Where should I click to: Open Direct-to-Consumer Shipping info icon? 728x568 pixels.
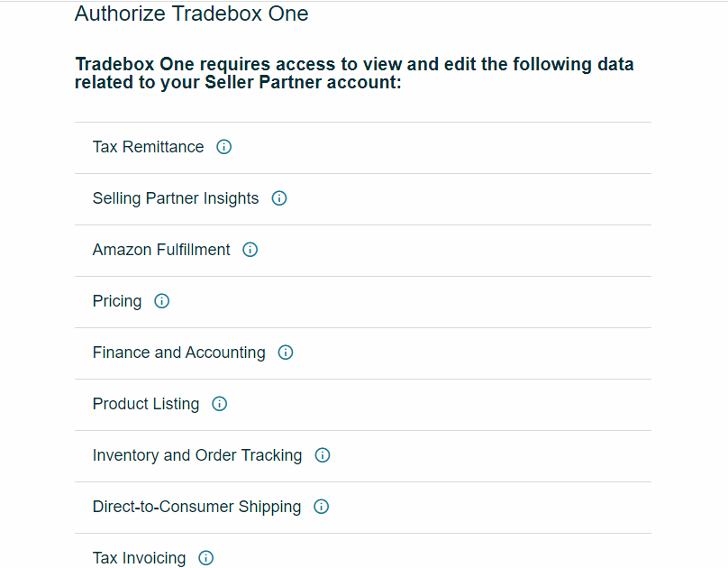(x=322, y=507)
